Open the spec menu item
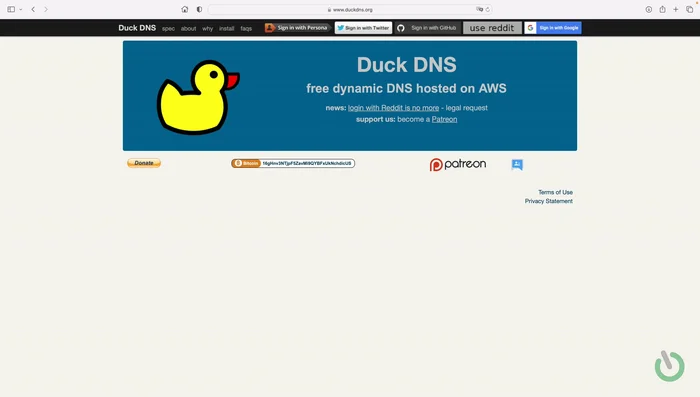Screen dimensions: 700x397 coord(168,29)
